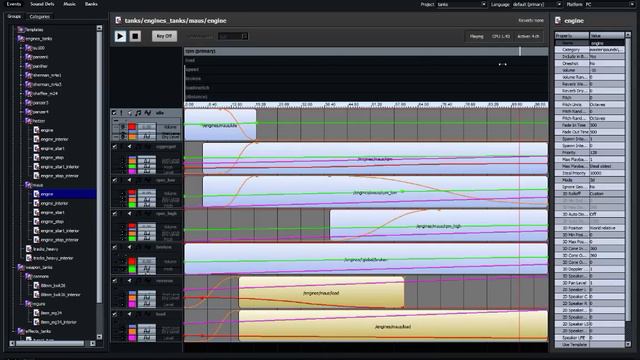
Task: Toggle load layer enable checkbox
Action: click(114, 314)
